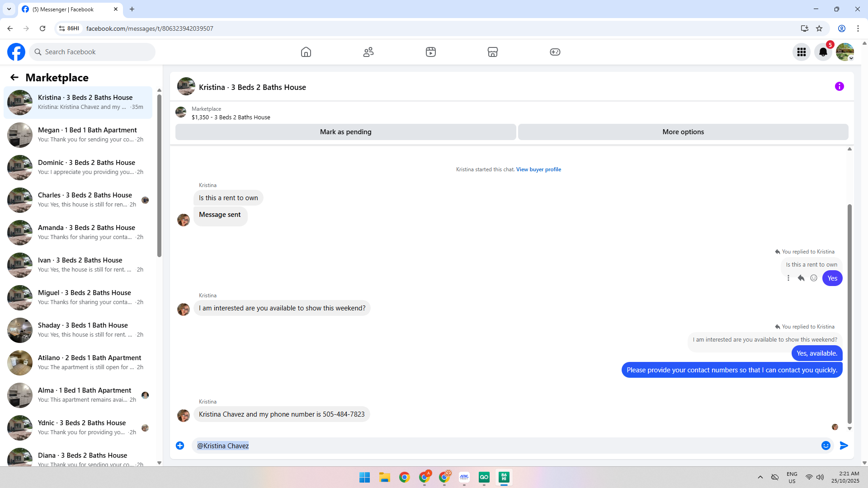Open Charles 3 Beds 2 Baths House chat
The width and height of the screenshot is (868, 488).
78,200
